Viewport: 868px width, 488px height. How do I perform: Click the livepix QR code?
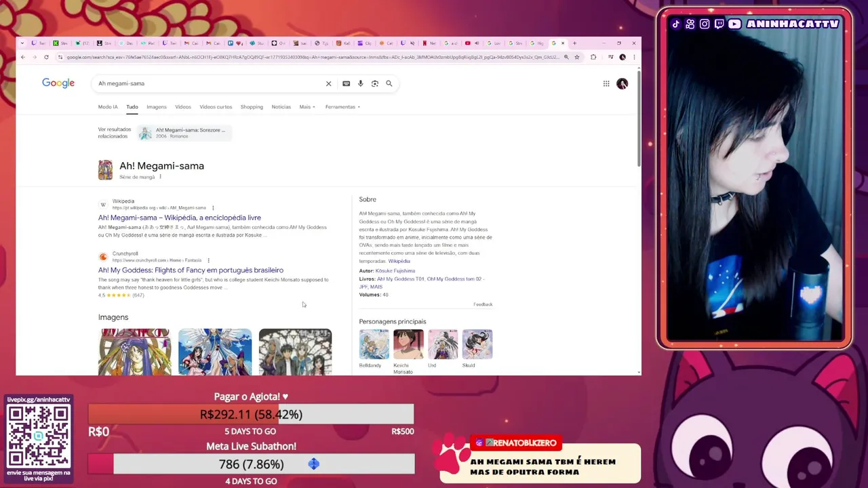click(39, 435)
